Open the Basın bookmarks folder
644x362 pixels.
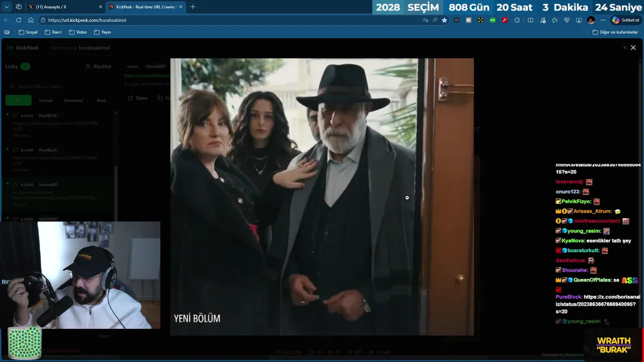tap(53, 32)
